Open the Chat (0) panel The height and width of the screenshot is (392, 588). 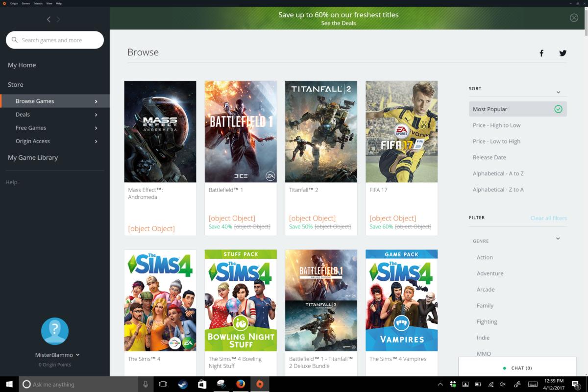point(517,367)
